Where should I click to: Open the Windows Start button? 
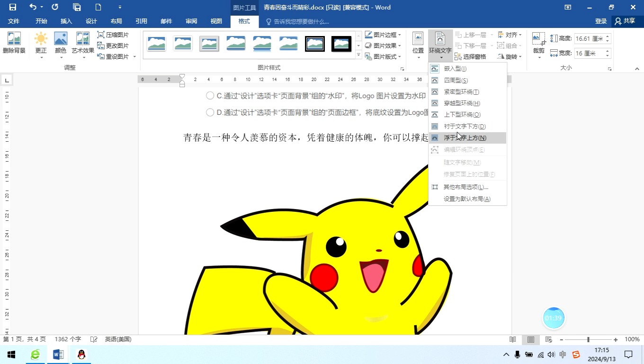pyautogui.click(x=11, y=355)
